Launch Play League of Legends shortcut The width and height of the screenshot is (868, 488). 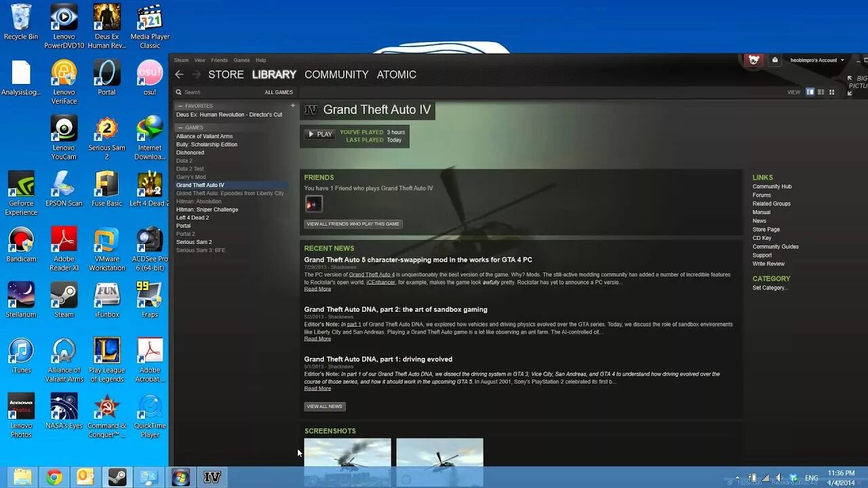pos(106,360)
